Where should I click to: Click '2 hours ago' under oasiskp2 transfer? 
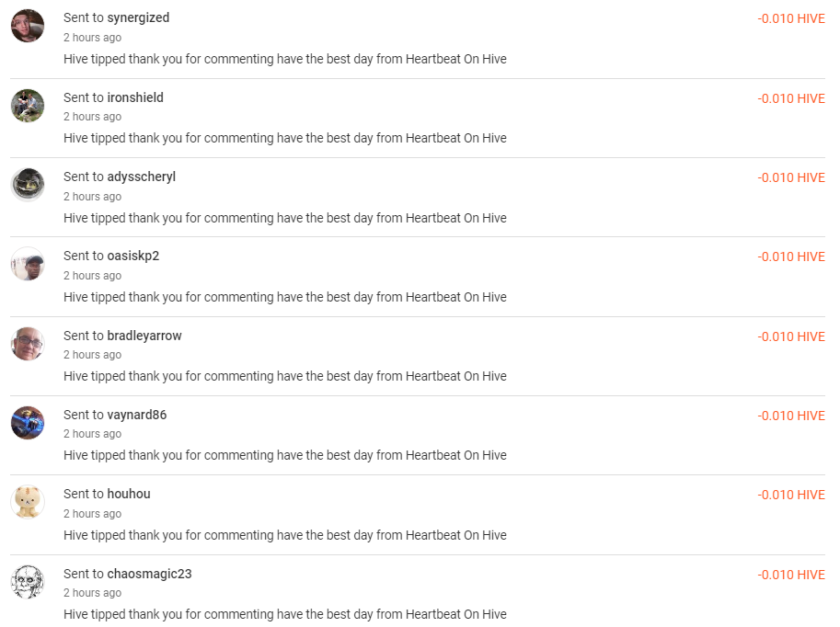(x=93, y=276)
